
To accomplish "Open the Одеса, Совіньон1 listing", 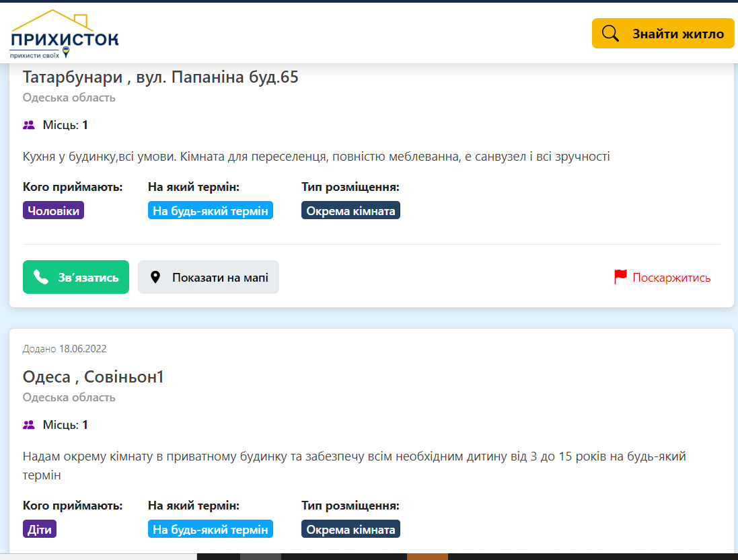I will (91, 376).
